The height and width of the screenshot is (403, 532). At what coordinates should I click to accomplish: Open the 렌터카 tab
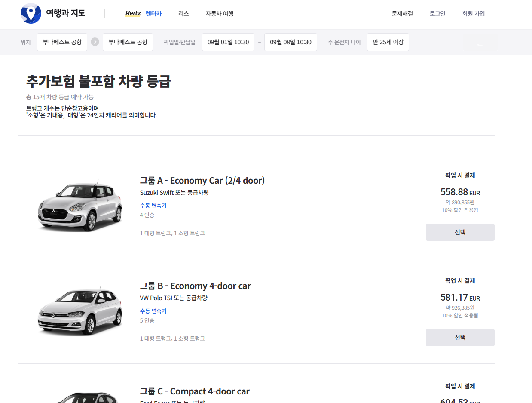(x=153, y=13)
